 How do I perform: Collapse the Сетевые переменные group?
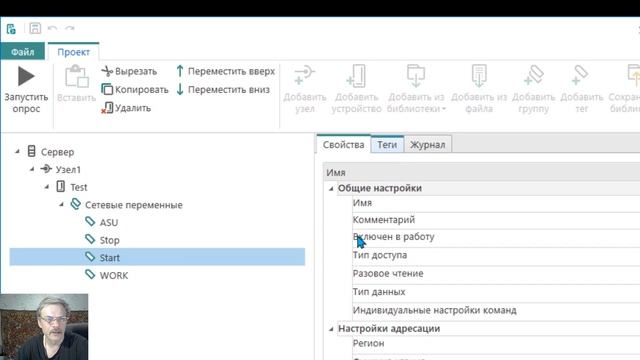point(62,204)
